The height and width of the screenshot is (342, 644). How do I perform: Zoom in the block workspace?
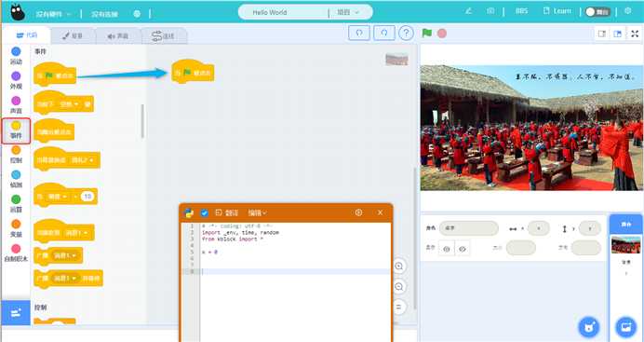click(399, 267)
